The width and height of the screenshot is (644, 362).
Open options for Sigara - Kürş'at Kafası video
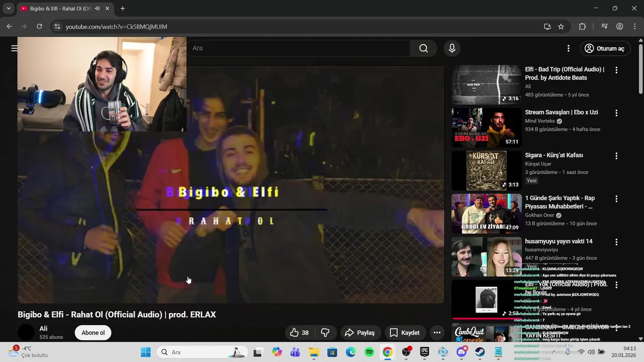(616, 156)
